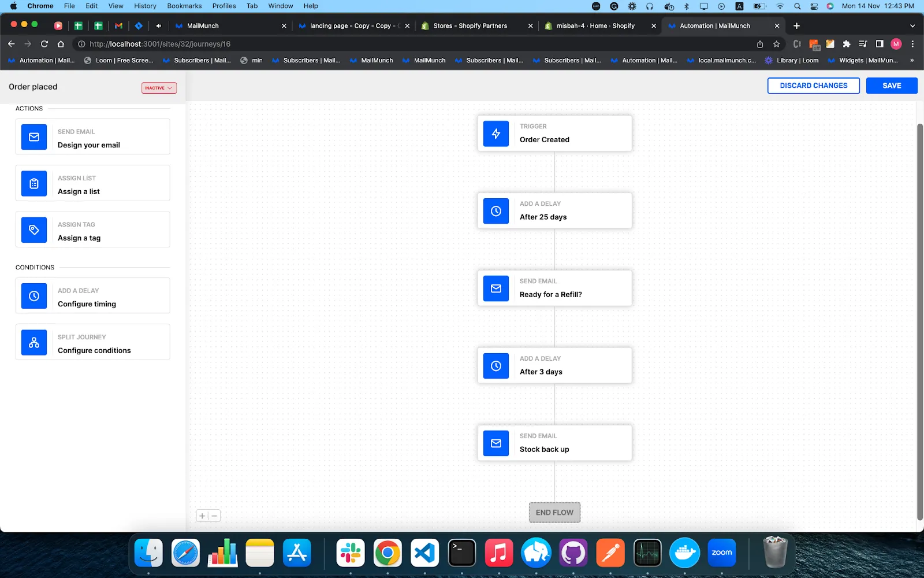The height and width of the screenshot is (578, 924).
Task: Open Loom Free Screen bookmark
Action: click(x=119, y=60)
